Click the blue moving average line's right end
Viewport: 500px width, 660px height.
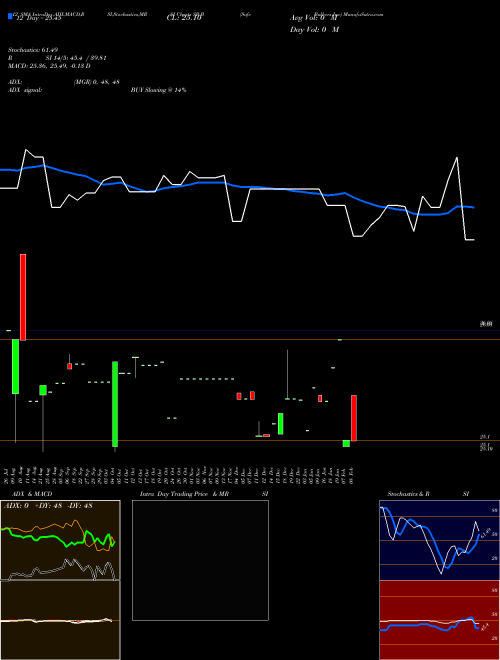(x=472, y=207)
